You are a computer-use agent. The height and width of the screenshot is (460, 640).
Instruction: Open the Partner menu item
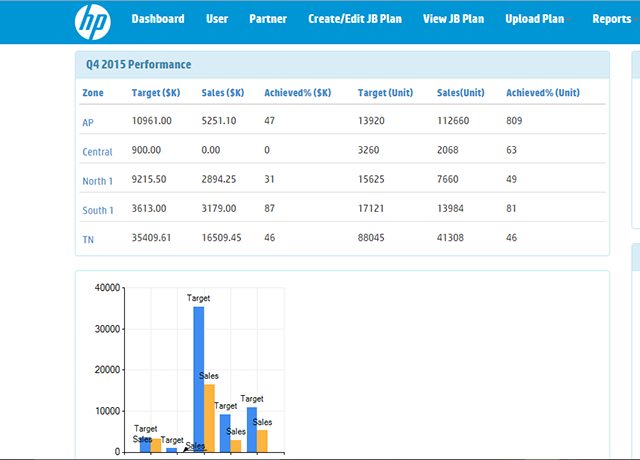[268, 19]
